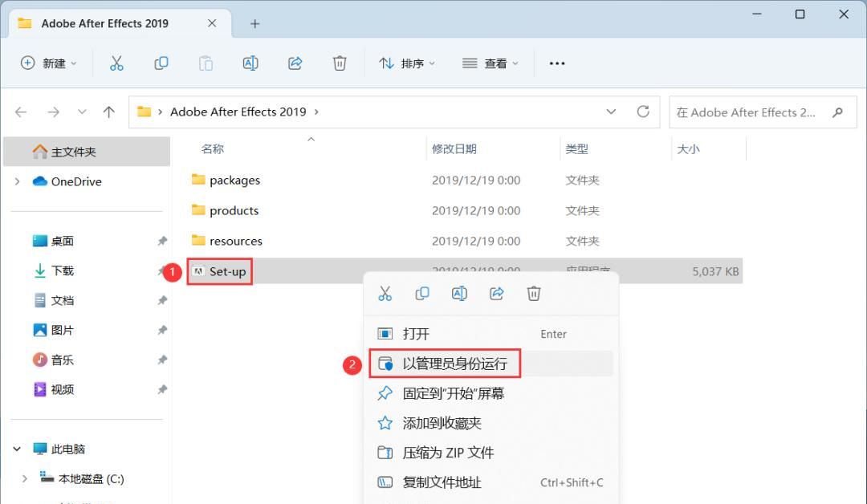Click the Up navigation arrow
The image size is (867, 504).
click(x=109, y=112)
